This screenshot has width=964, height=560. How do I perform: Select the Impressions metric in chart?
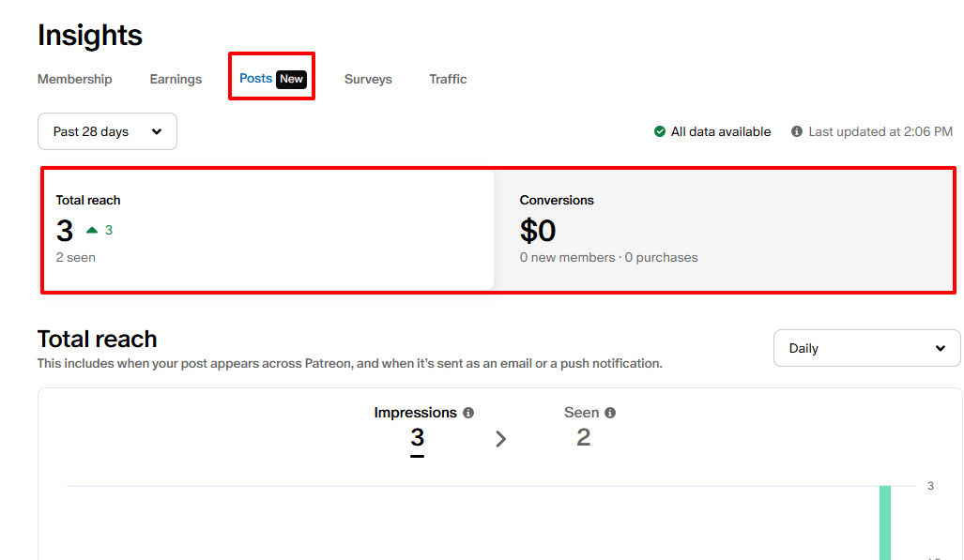coord(418,431)
